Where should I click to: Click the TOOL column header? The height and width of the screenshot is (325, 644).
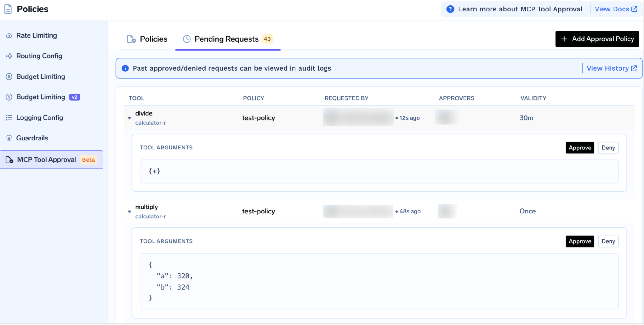click(x=136, y=98)
